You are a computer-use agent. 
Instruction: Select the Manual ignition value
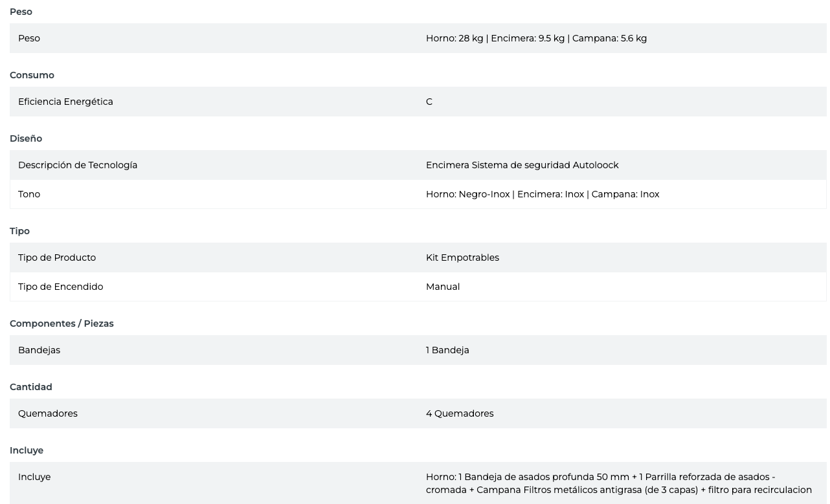pyautogui.click(x=443, y=287)
